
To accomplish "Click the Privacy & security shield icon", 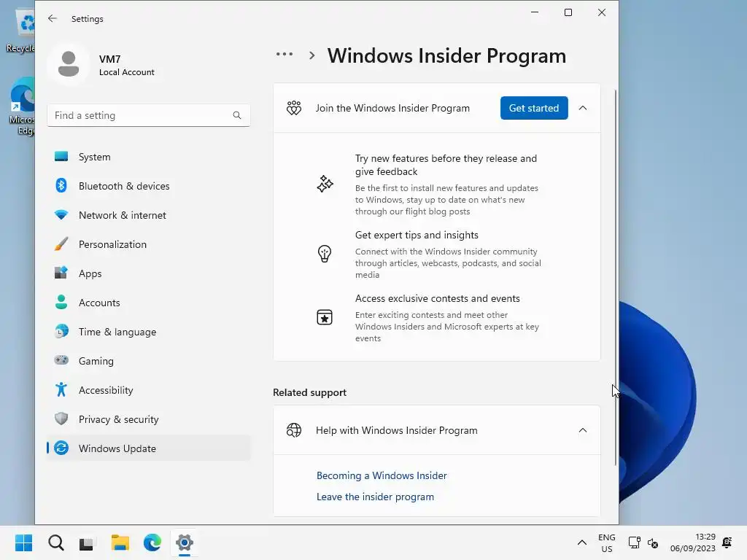I will pos(61,419).
